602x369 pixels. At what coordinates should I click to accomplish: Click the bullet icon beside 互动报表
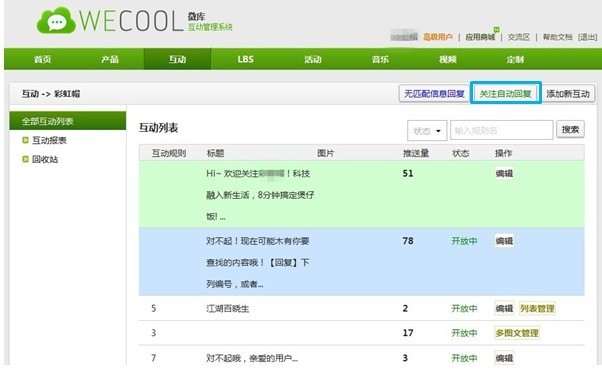click(25, 140)
